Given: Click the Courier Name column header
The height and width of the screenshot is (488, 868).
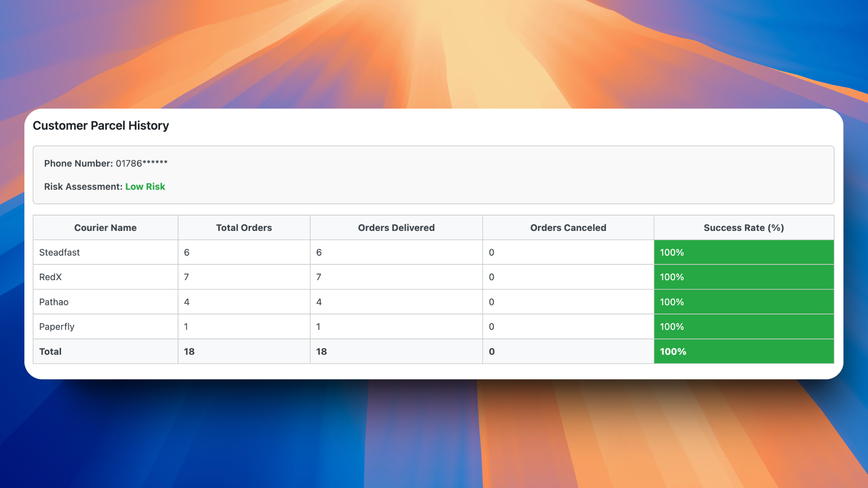Looking at the screenshot, I should [105, 228].
